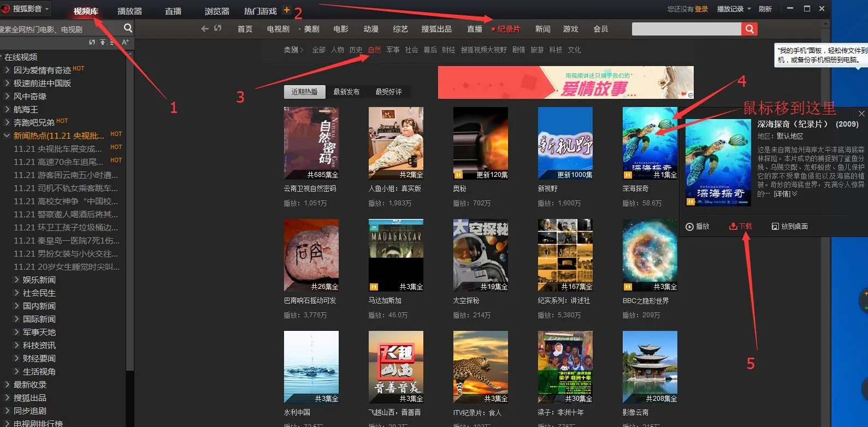This screenshot has height=427, width=868.
Task: Open the 太空探秘 thumbnail
Action: click(481, 255)
